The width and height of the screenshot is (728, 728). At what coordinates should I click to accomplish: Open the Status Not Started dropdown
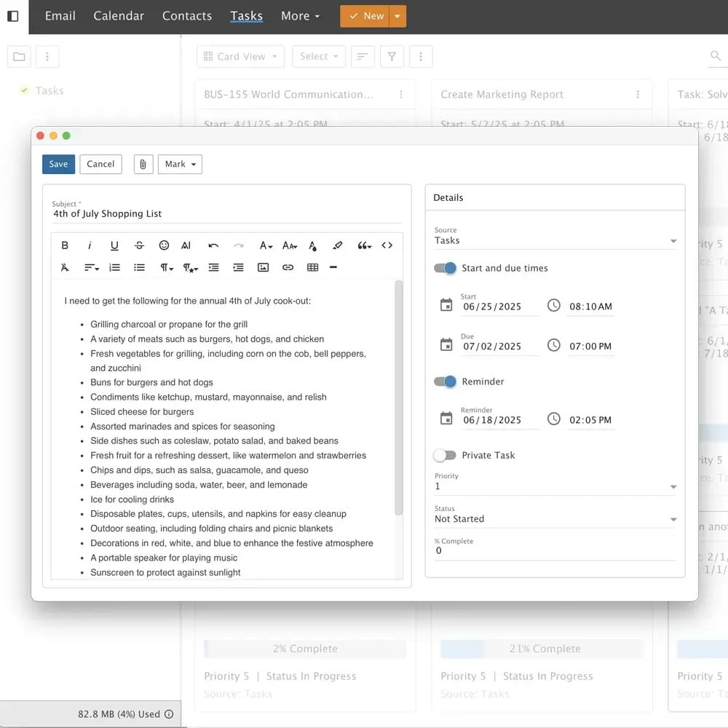click(555, 519)
